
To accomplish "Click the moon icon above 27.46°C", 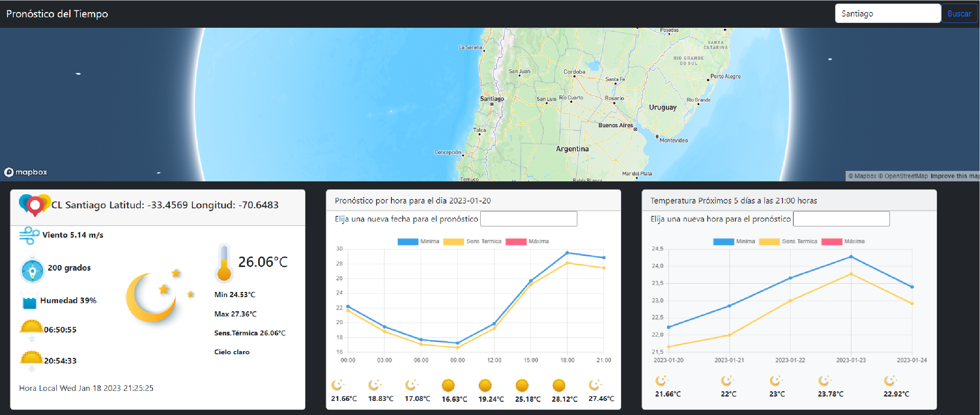I will [x=595, y=385].
